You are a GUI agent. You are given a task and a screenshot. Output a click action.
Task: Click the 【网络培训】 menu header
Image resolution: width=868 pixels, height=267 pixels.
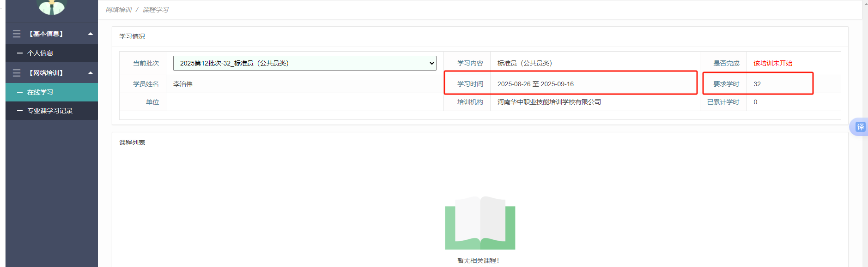click(46, 73)
